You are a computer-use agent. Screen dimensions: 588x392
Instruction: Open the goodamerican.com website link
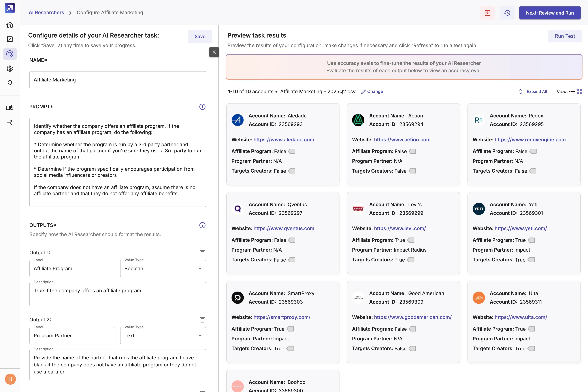tap(413, 317)
